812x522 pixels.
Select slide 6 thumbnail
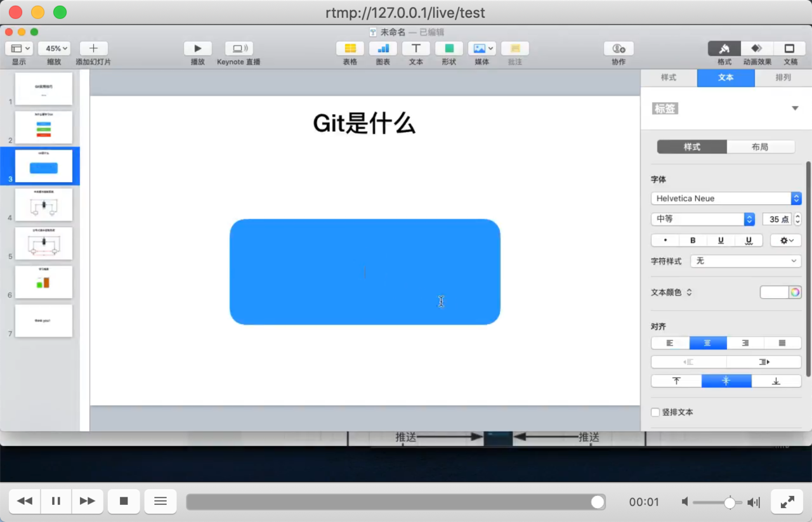coord(44,282)
